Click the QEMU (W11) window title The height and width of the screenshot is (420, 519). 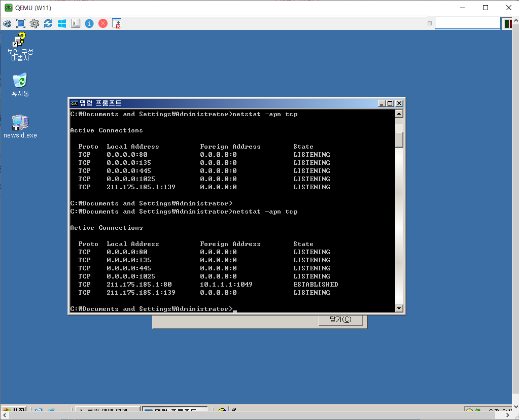pos(33,8)
